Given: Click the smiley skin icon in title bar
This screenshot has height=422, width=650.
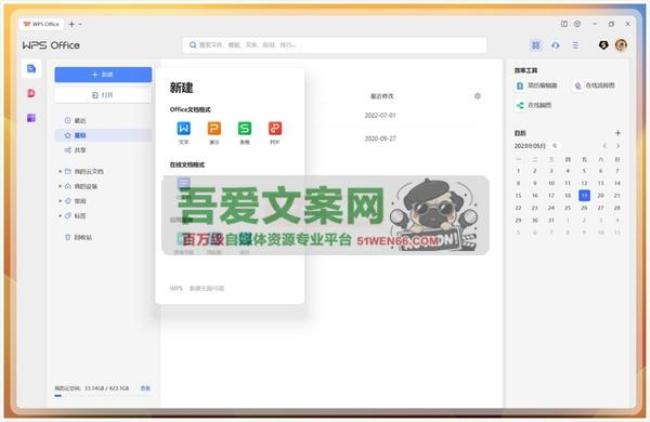Looking at the screenshot, I should click(577, 24).
